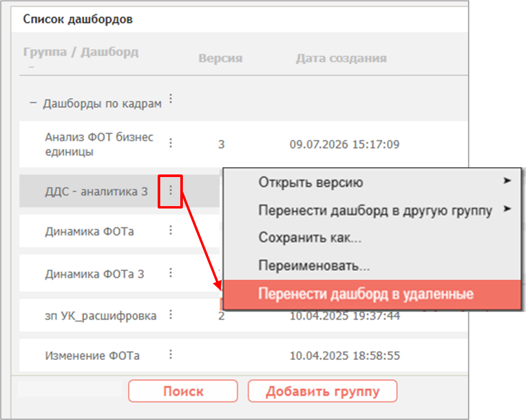Click the Список дашбордов title

click(78, 19)
